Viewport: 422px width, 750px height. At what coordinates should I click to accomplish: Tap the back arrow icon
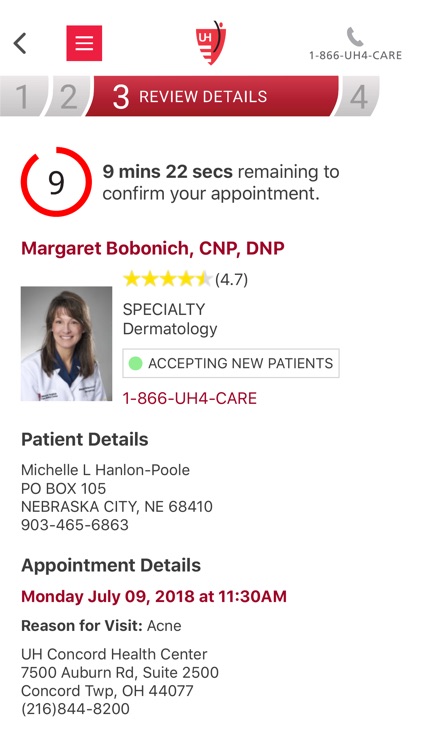click(x=20, y=43)
